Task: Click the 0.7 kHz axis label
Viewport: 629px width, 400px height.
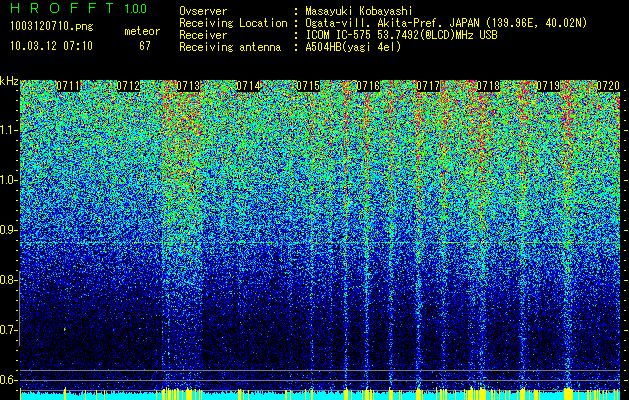Action: click(8, 330)
